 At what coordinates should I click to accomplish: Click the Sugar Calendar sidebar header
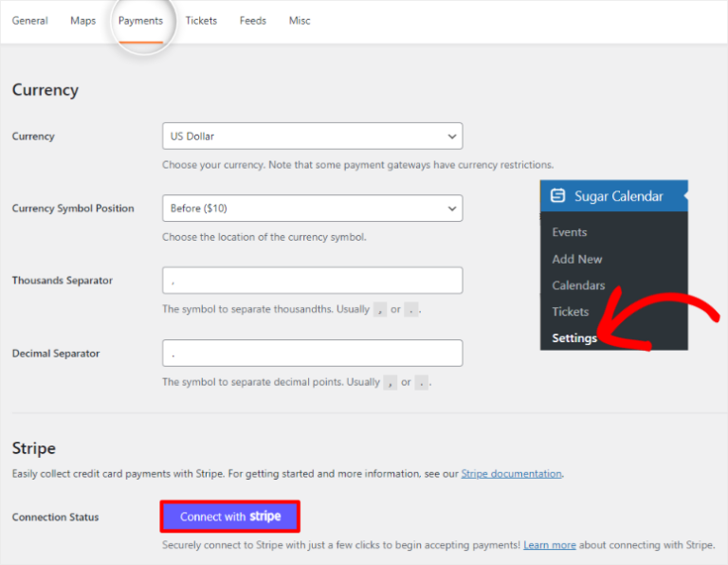(618, 196)
